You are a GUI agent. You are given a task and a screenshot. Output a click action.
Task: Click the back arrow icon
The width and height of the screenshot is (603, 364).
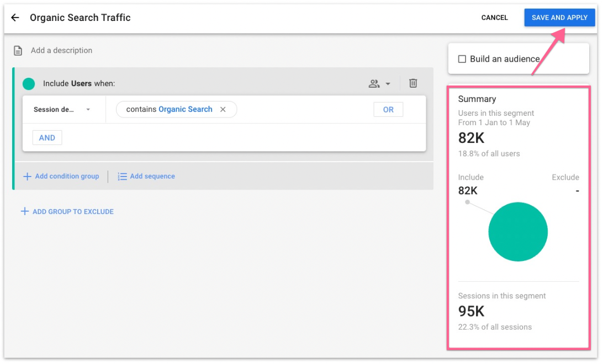(15, 18)
